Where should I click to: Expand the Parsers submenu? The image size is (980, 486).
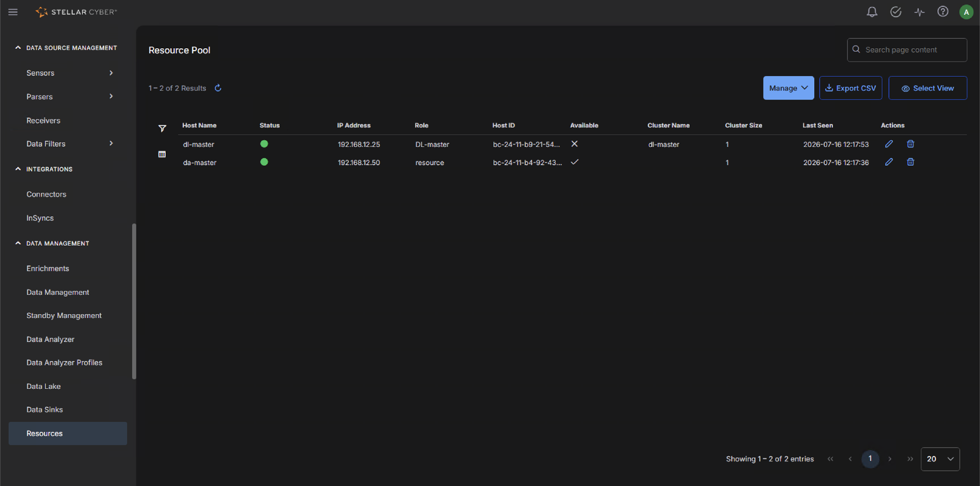(111, 96)
